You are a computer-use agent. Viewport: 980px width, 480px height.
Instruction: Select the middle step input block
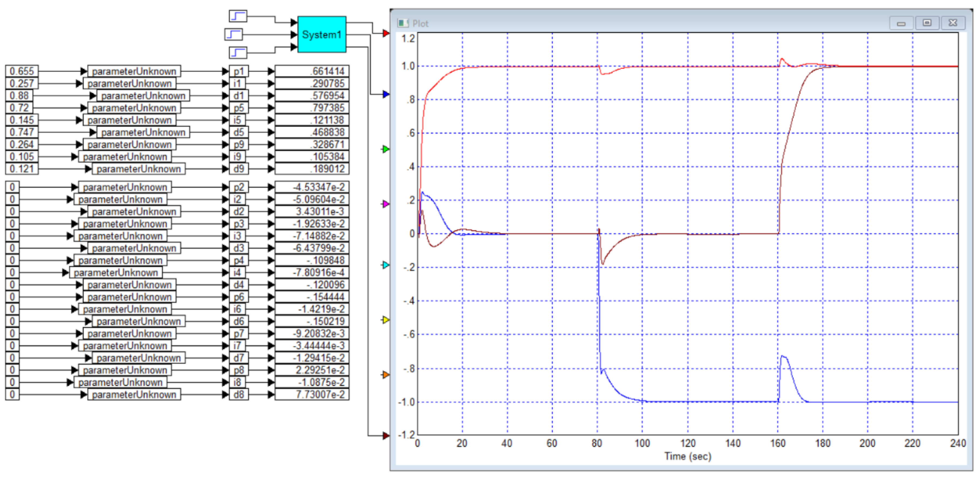tap(233, 35)
